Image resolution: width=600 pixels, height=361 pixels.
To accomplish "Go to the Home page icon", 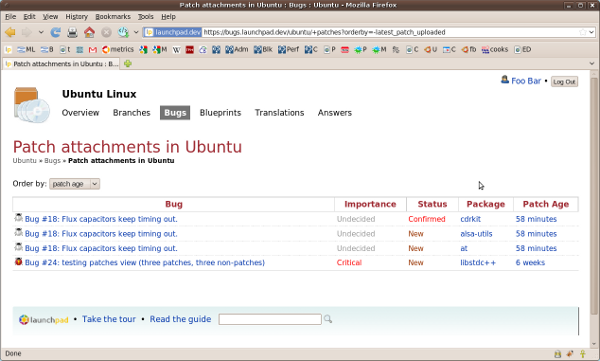I will pyautogui.click(x=90, y=33).
